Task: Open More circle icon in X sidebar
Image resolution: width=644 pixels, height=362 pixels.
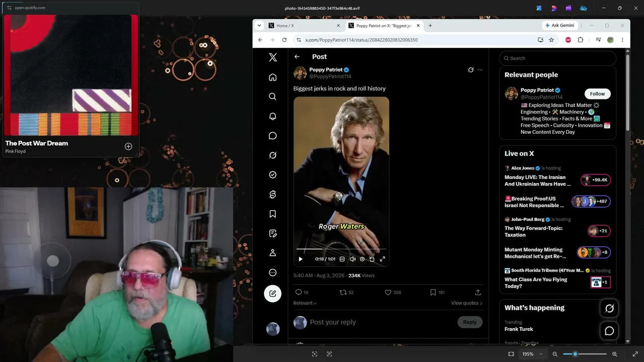Action: [273, 273]
